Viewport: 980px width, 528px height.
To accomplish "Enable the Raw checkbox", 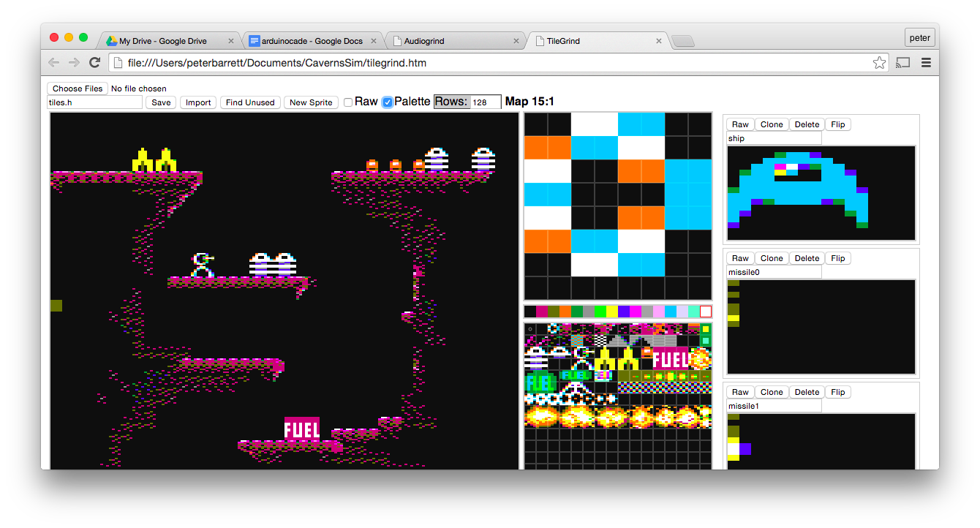I will (x=348, y=102).
